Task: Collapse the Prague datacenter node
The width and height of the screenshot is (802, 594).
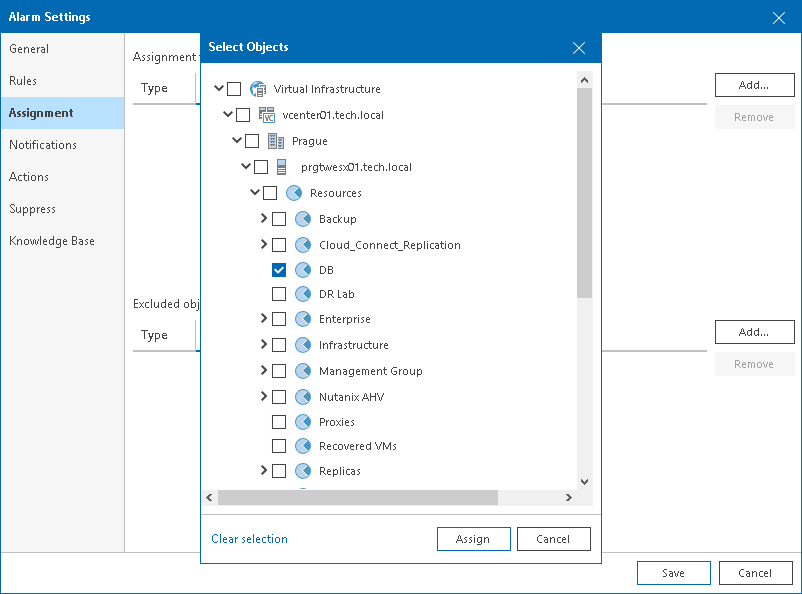Action: (x=237, y=141)
